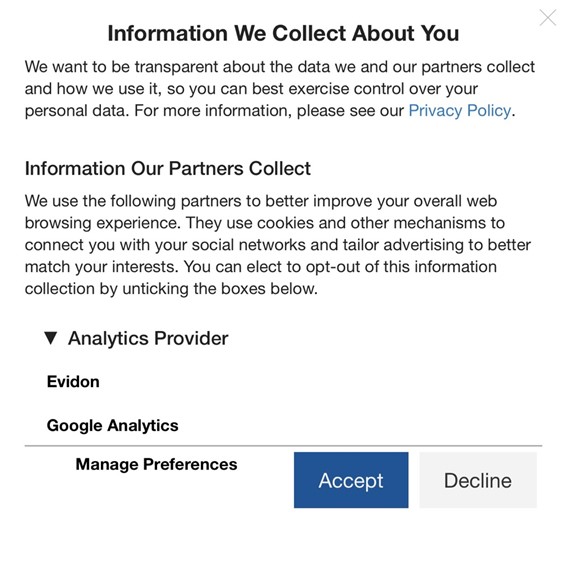Click the horizontal divider above Manage Preferences
This screenshot has width=567, height=579.
284,446
